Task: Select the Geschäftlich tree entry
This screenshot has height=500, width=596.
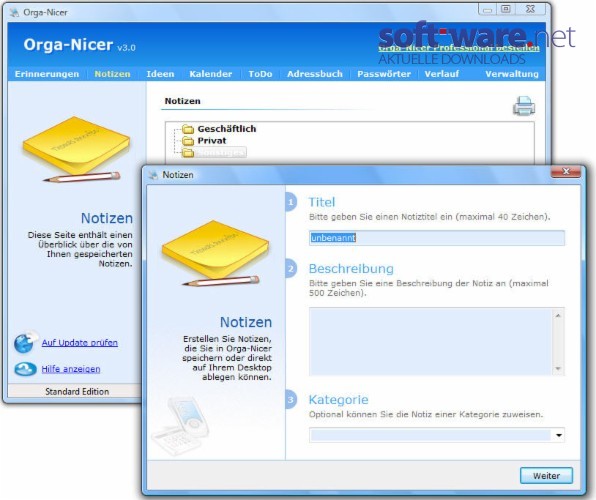Action: pyautogui.click(x=227, y=129)
